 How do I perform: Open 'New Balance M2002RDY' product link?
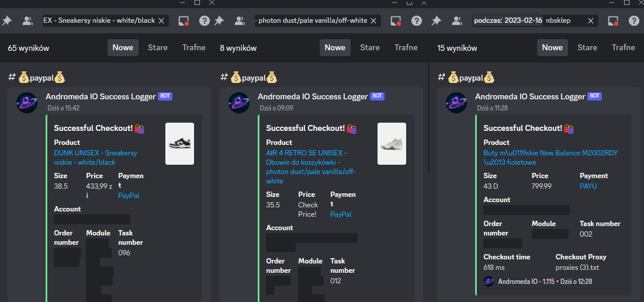[550, 158]
